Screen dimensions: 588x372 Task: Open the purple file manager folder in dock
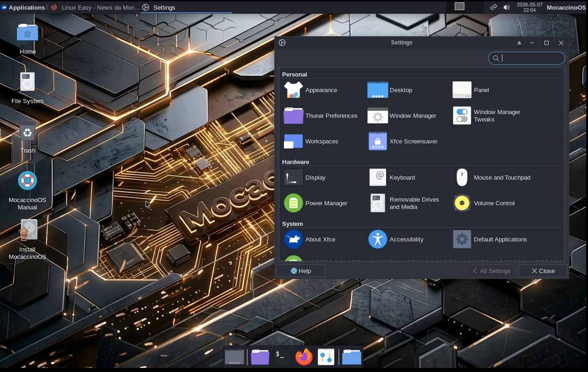pyautogui.click(x=260, y=356)
